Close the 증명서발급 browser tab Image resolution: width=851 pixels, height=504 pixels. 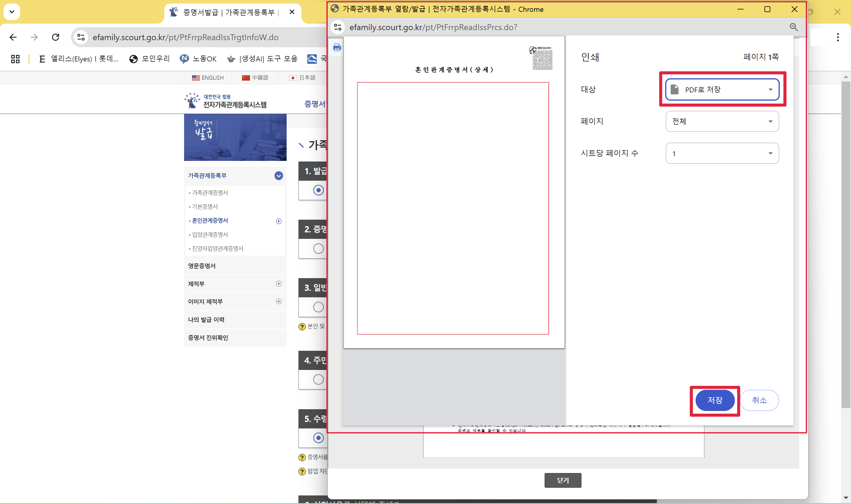point(292,12)
